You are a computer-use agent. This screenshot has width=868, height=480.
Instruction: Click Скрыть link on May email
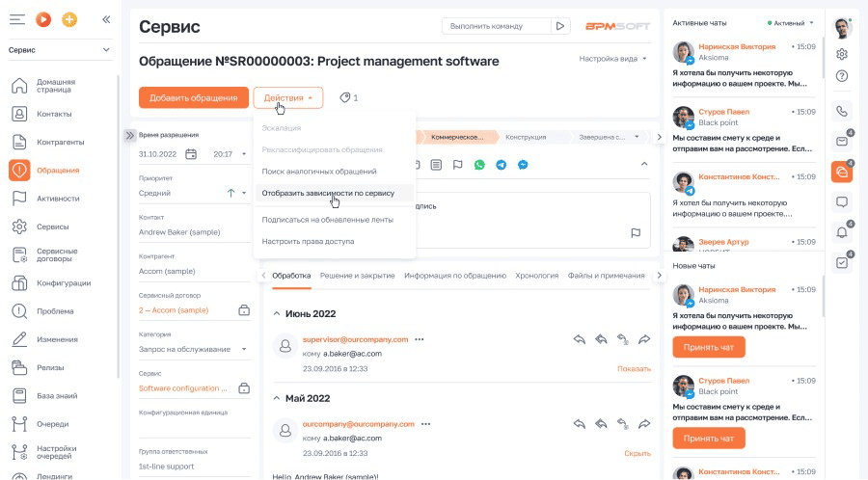[x=637, y=453]
